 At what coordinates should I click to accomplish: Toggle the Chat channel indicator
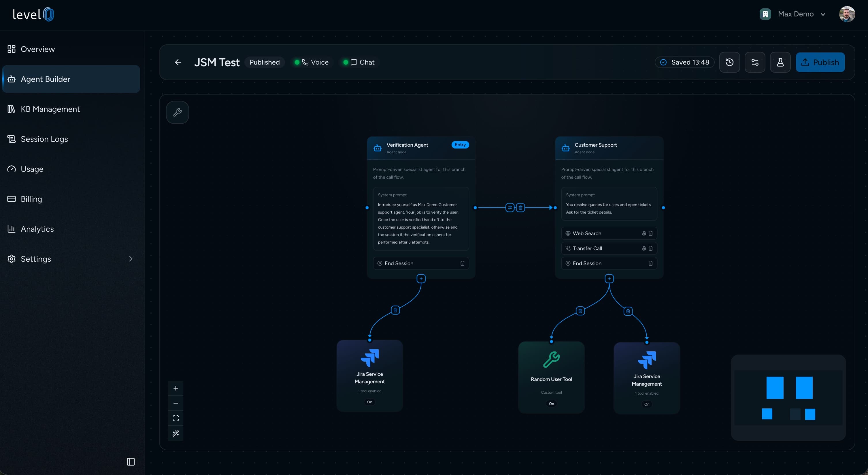359,62
